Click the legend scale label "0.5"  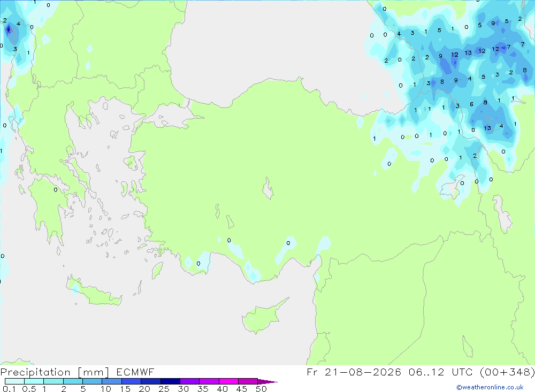pyautogui.click(x=29, y=389)
